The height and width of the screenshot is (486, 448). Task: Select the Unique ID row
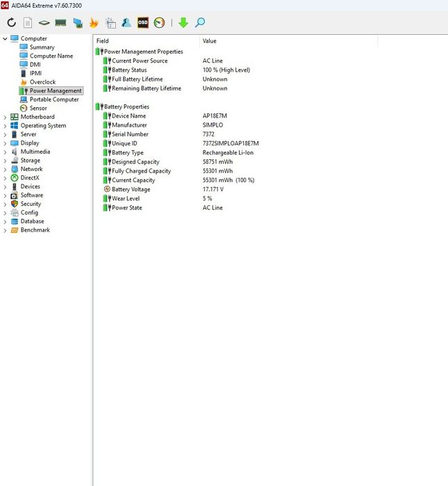pyautogui.click(x=237, y=143)
